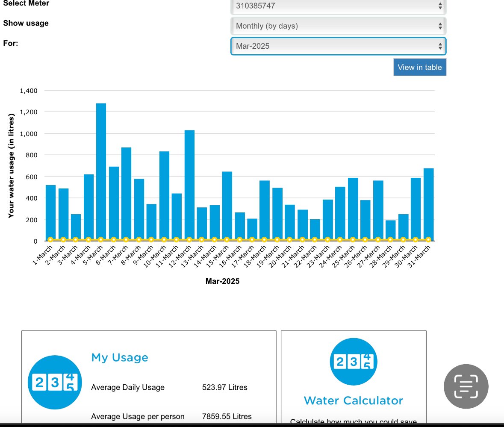Click the yellow marker under 16-March
Image resolution: width=504 pixels, height=427 pixels.
pyautogui.click(x=239, y=239)
